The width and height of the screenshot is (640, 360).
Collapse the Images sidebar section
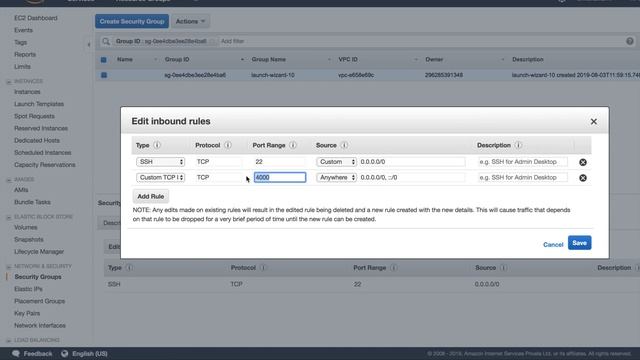point(9,180)
